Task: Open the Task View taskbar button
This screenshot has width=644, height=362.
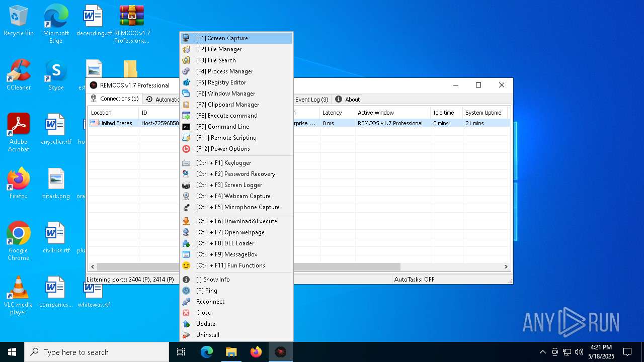Action: pyautogui.click(x=181, y=352)
